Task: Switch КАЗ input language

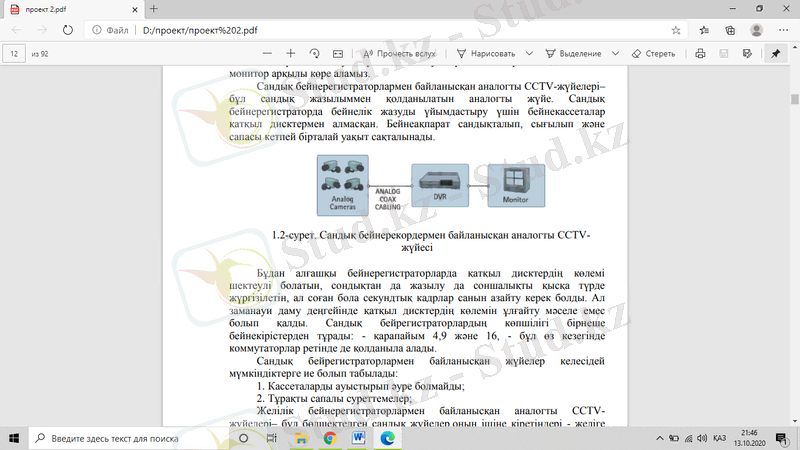Action: 719,438
